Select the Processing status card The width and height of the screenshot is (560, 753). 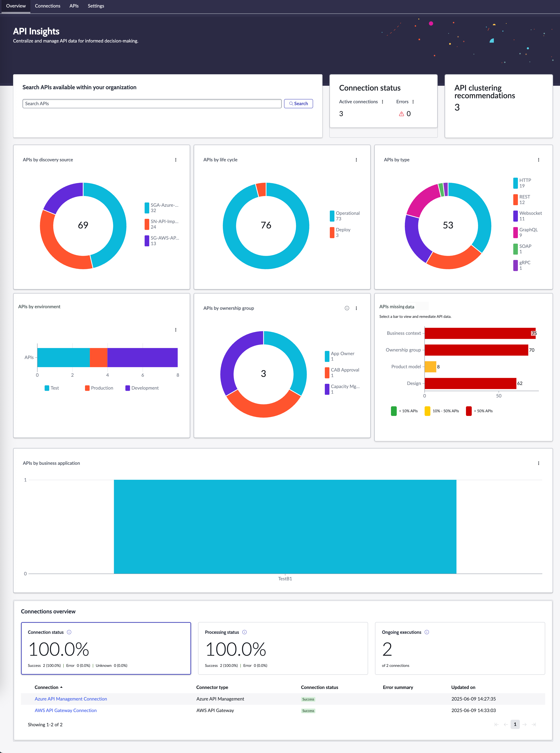[x=283, y=648]
